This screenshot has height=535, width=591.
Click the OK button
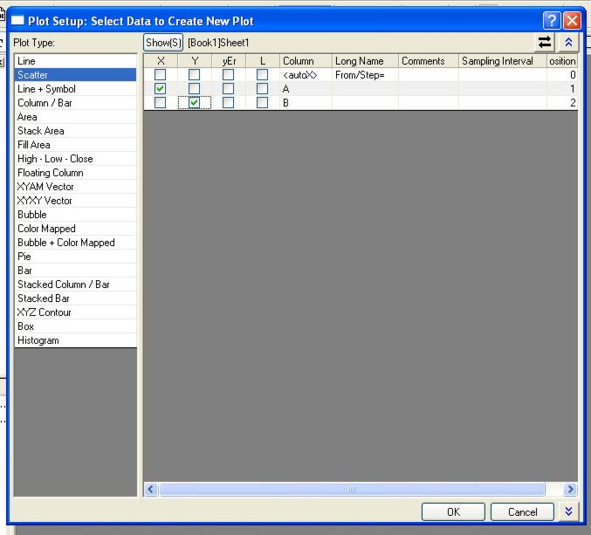pyautogui.click(x=453, y=512)
